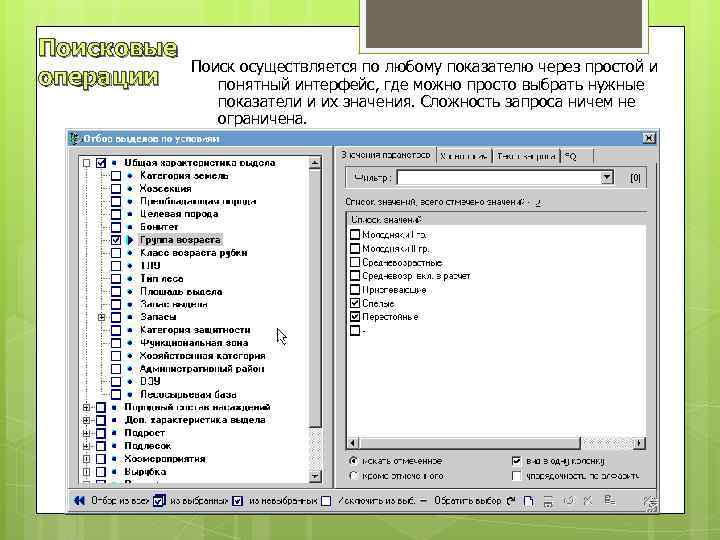The width and height of the screenshot is (720, 540).
Task: Collapse the 'Общая характеристика выдела' node
Action: click(x=86, y=163)
